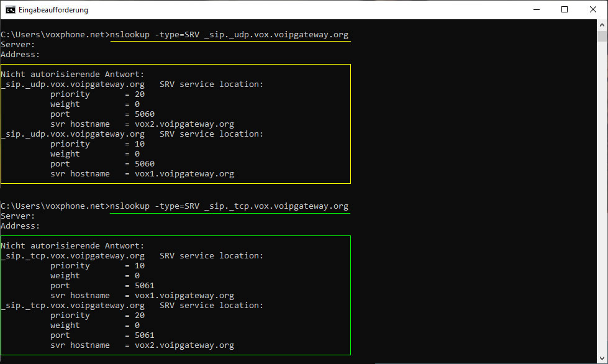Click 'priority = 20' in UDP results
This screenshot has width=608, height=364.
(x=98, y=94)
